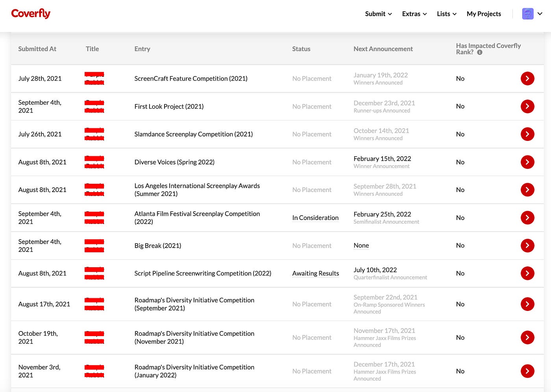This screenshot has height=392, width=551.
Task: Open Big Break 2021 entry arrow
Action: pos(527,246)
